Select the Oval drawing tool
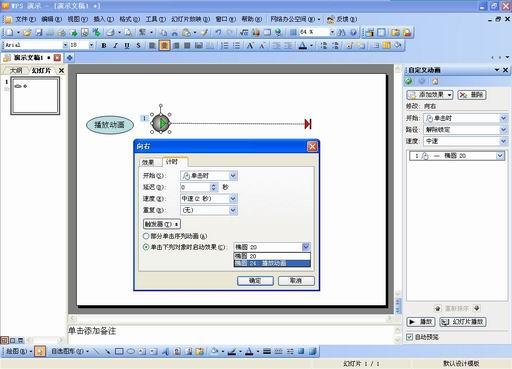512x369 pixels. pos(131,351)
